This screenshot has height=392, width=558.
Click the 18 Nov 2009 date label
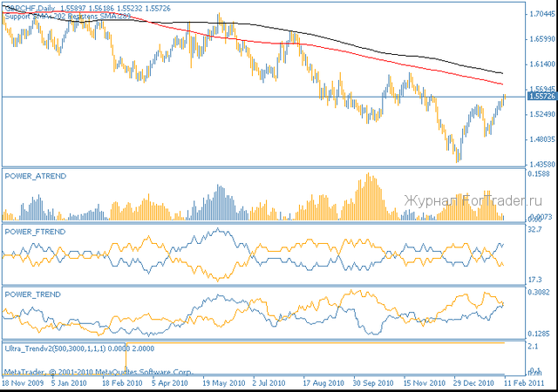pos(23,383)
